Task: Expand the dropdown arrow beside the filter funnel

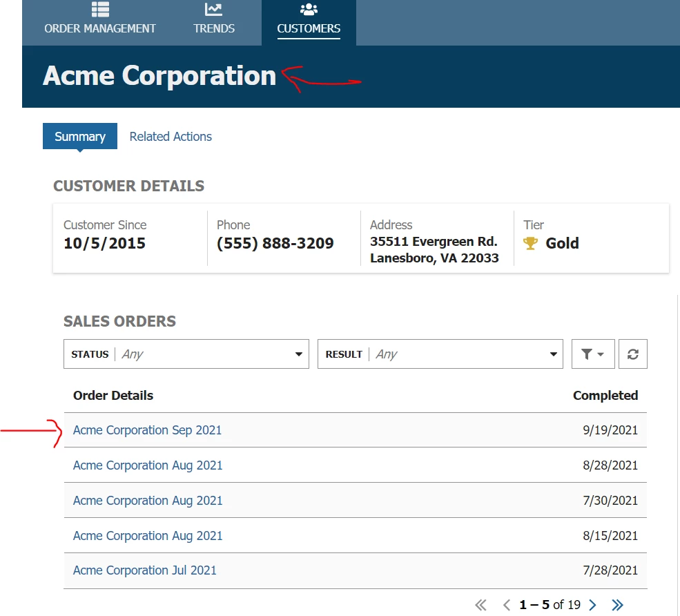Action: pyautogui.click(x=601, y=354)
